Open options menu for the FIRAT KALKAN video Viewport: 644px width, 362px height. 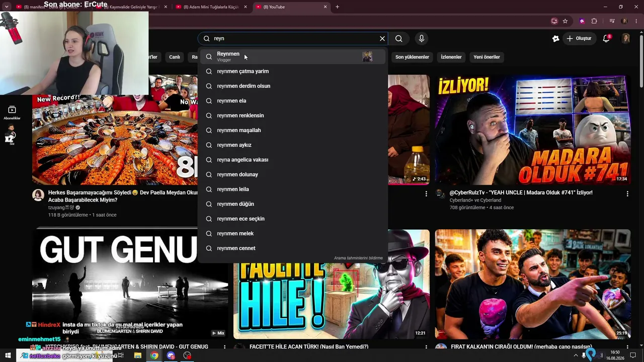pyautogui.click(x=627, y=347)
